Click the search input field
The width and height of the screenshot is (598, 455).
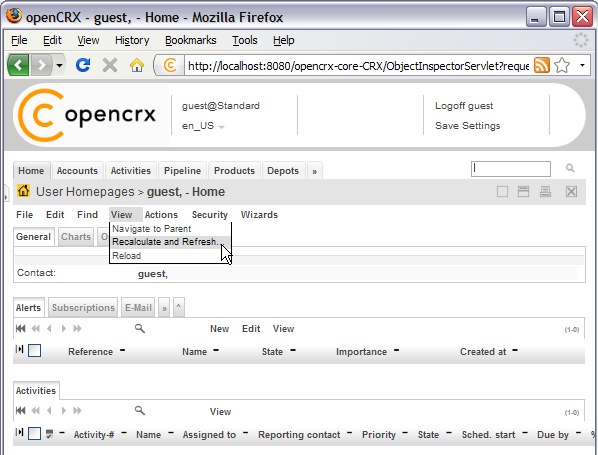511,169
